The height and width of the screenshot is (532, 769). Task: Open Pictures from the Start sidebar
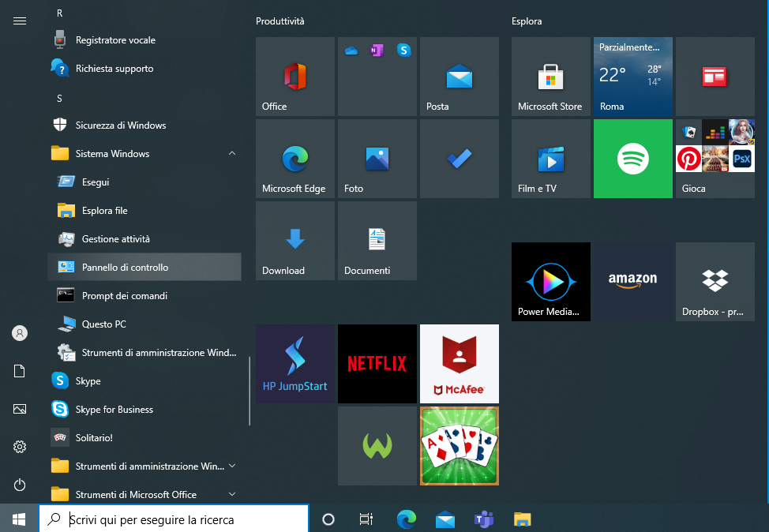click(x=20, y=409)
